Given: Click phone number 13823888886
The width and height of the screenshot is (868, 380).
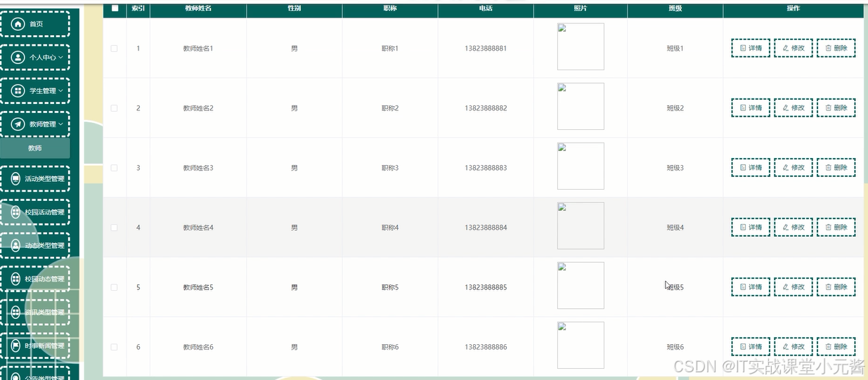Looking at the screenshot, I should click(486, 347).
